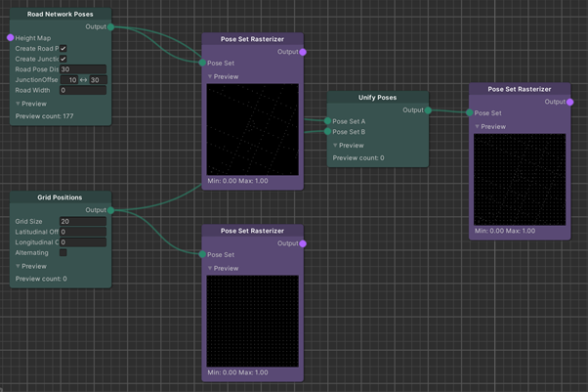Screen dimensions: 588x392
Task: Click preview image of Rasterizer after Unify Poses
Action: [519, 180]
